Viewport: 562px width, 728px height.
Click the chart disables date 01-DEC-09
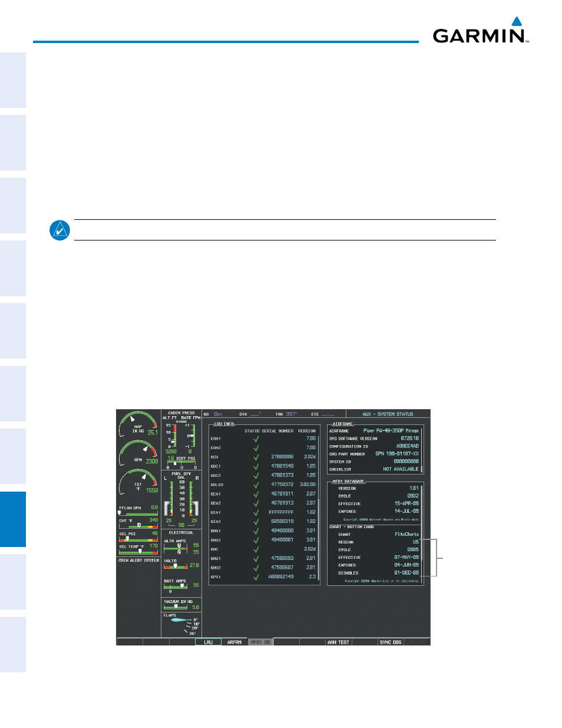tap(406, 573)
